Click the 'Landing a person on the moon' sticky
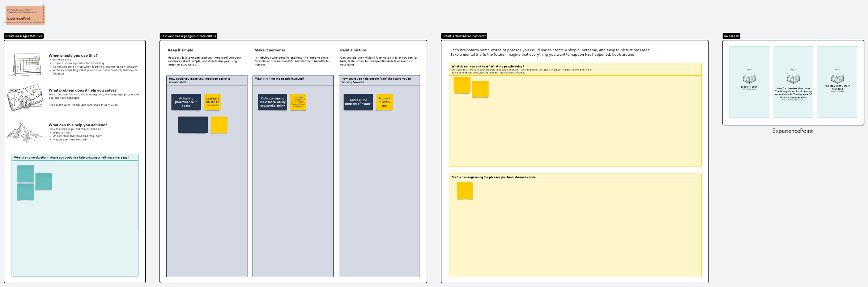 click(212, 102)
